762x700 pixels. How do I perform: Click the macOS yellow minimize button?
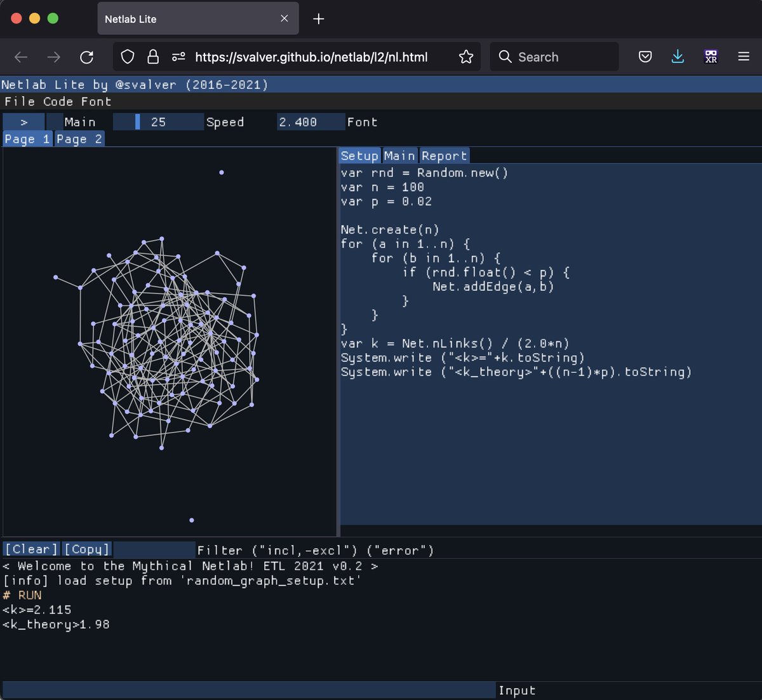[35, 18]
